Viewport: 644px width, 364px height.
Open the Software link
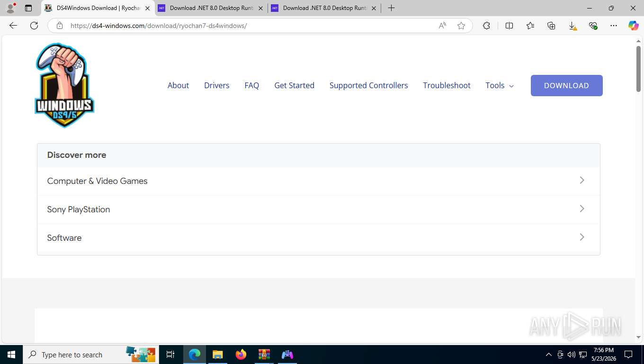(x=64, y=238)
